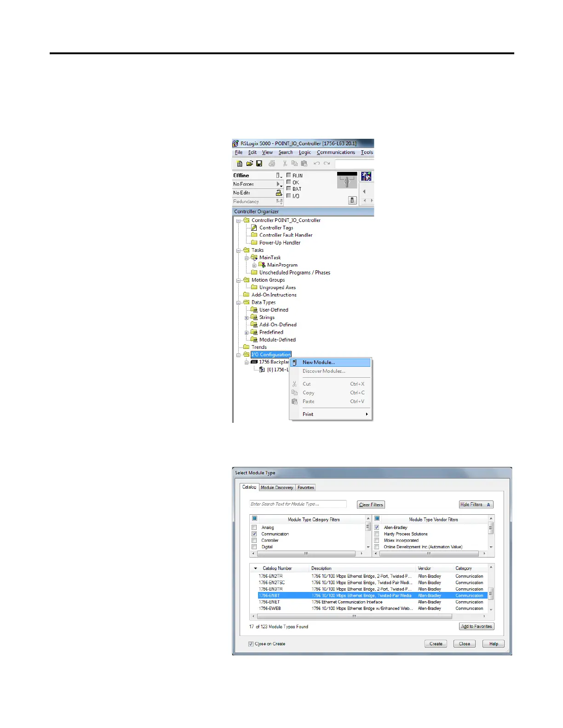563x728 pixels.
Task: Click the Redo arrow icon
Action: point(327,163)
